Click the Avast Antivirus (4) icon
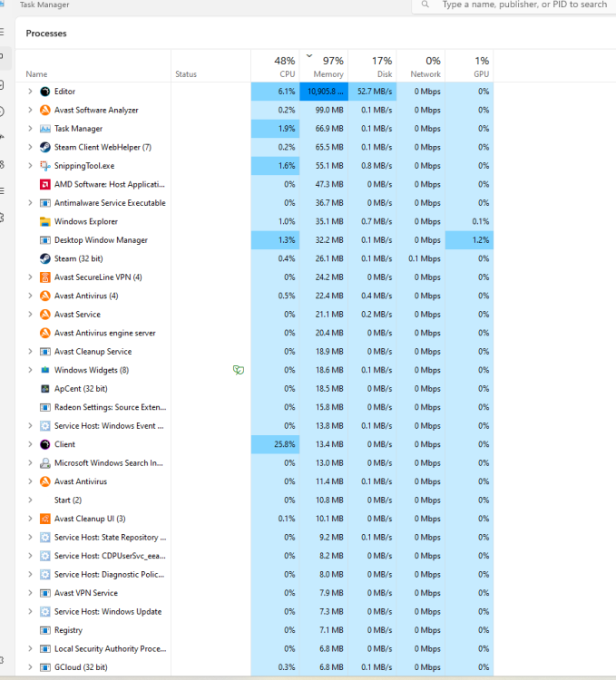Viewport: 616px width, 680px height. 45,296
